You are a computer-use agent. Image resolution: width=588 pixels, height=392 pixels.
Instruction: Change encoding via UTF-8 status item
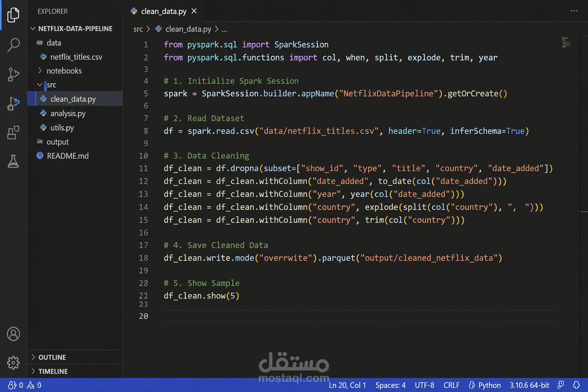pyautogui.click(x=425, y=385)
